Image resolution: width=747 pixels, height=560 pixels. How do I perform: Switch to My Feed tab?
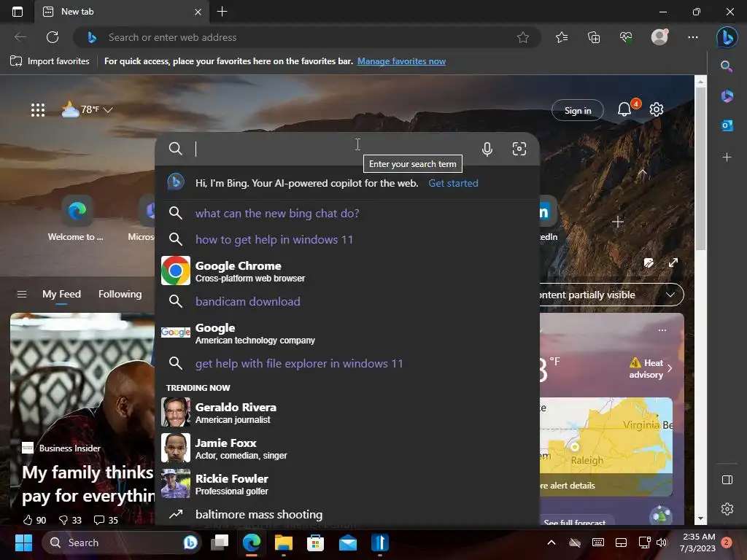pyautogui.click(x=61, y=295)
